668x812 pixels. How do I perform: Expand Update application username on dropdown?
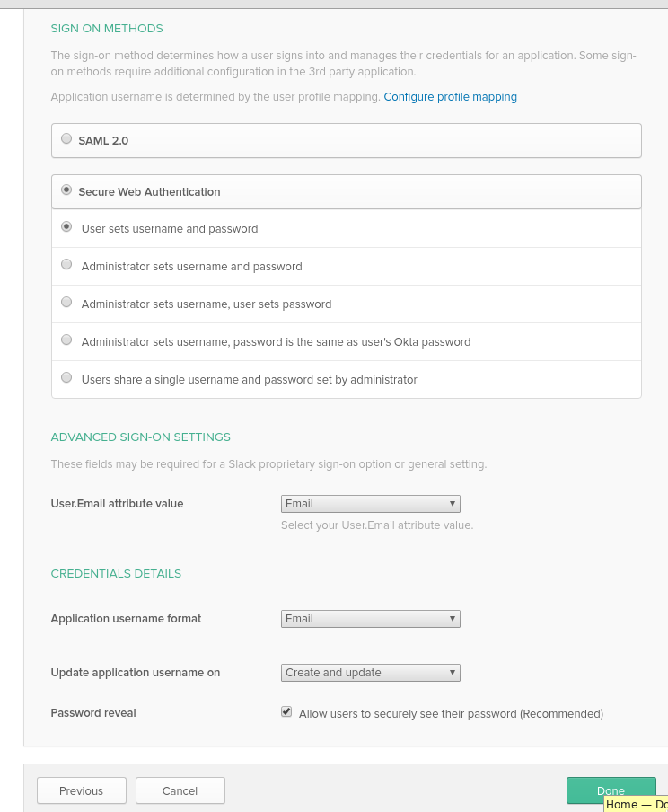370,673
